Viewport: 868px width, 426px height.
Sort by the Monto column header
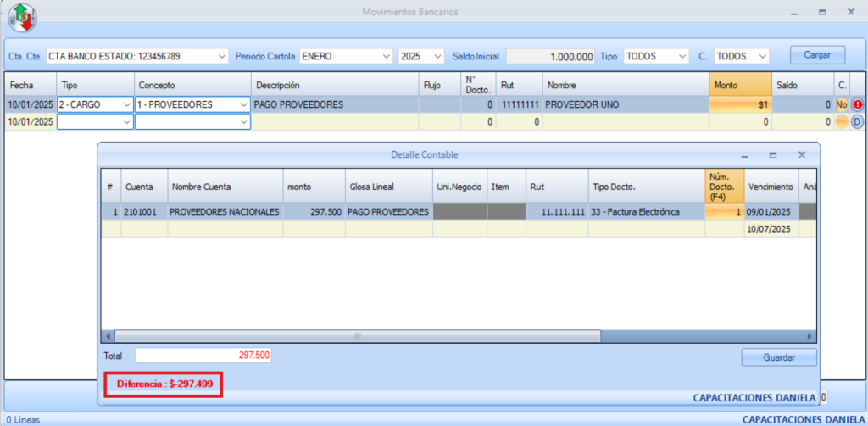740,85
